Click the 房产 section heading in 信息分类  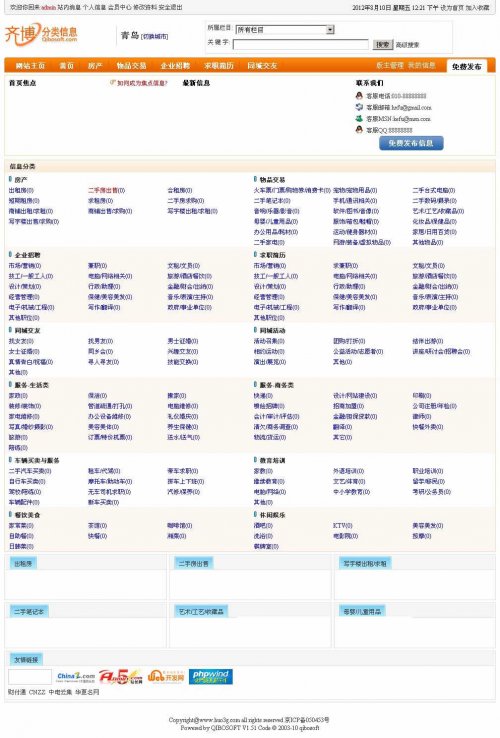click(x=21, y=180)
